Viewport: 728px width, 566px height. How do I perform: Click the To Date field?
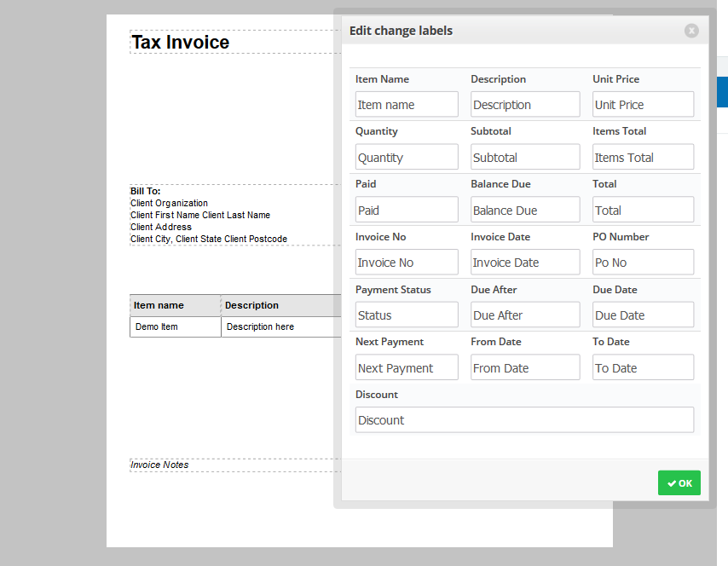click(643, 368)
